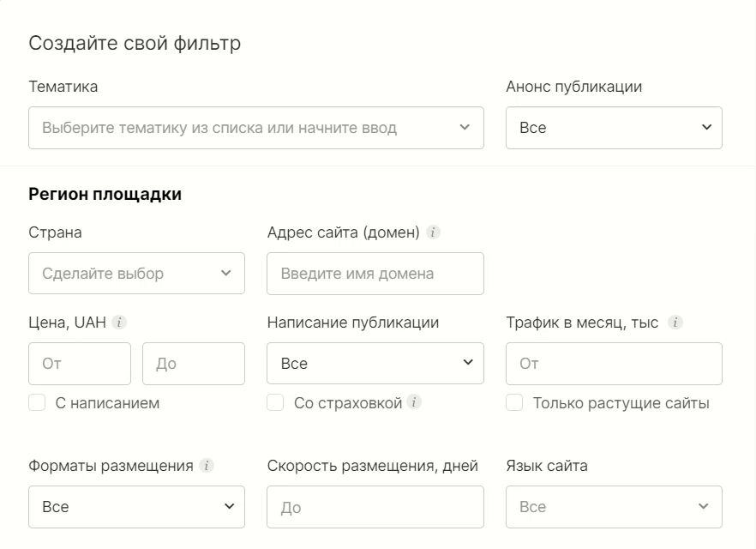Click the info icon next to Со страховкой
This screenshot has height=549, width=756.
413,401
